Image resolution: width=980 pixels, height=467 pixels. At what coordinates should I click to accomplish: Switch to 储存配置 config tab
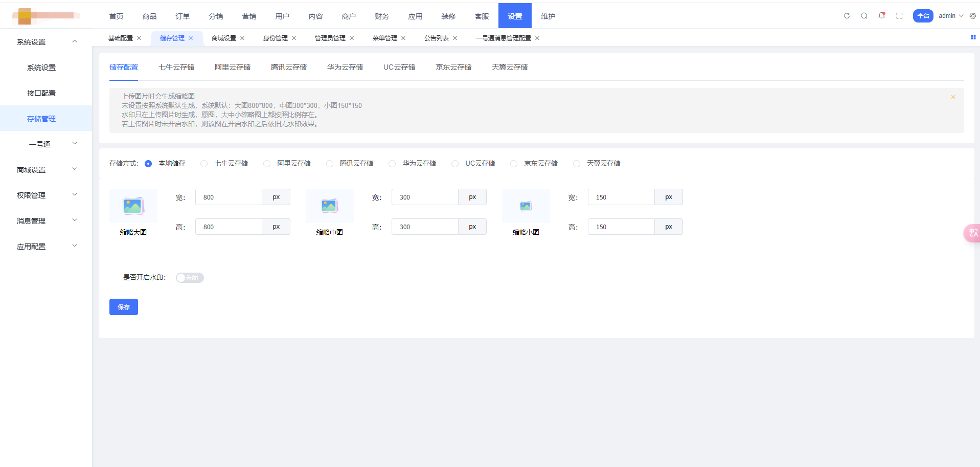click(124, 68)
